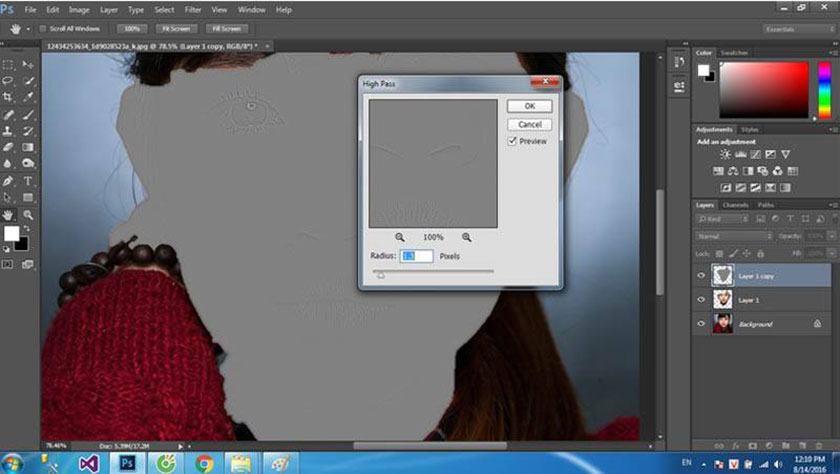Select the Crop tool
840x474 pixels.
(8, 97)
